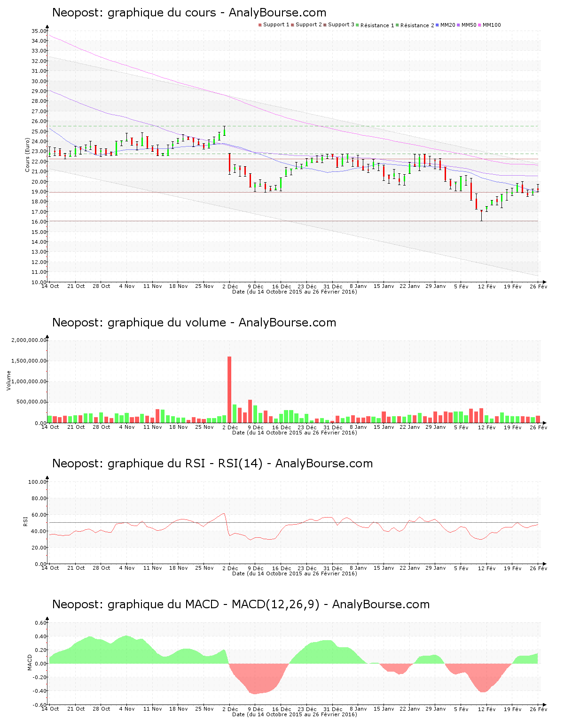
Task: Click the 16.00 value on the price axis
Action: coord(39,222)
